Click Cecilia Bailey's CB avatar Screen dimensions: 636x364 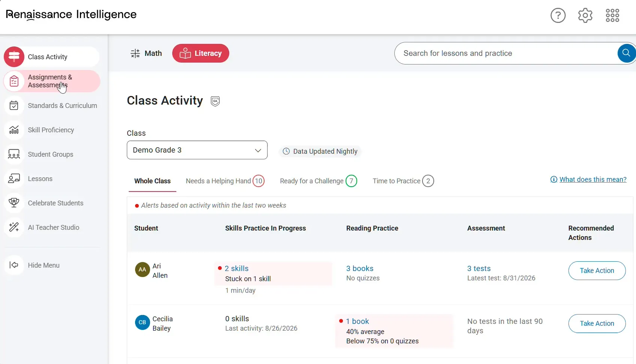coord(142,322)
